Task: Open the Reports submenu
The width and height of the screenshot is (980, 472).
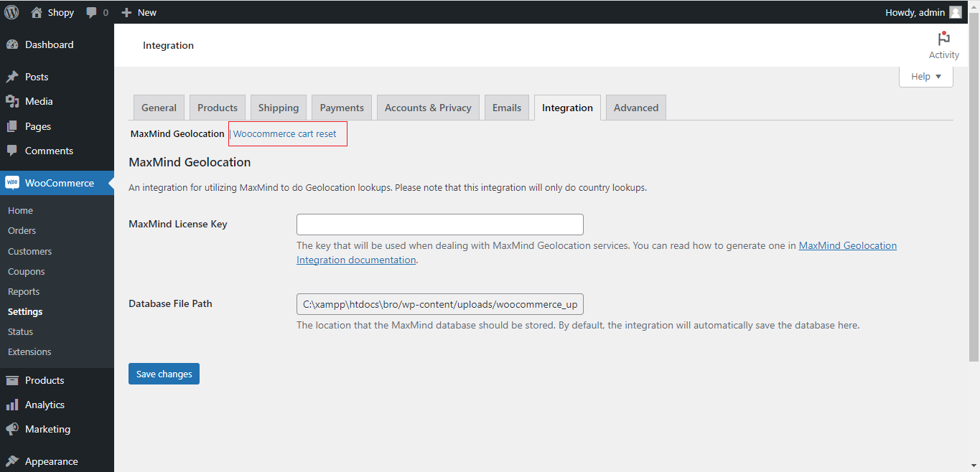Action: [x=24, y=291]
